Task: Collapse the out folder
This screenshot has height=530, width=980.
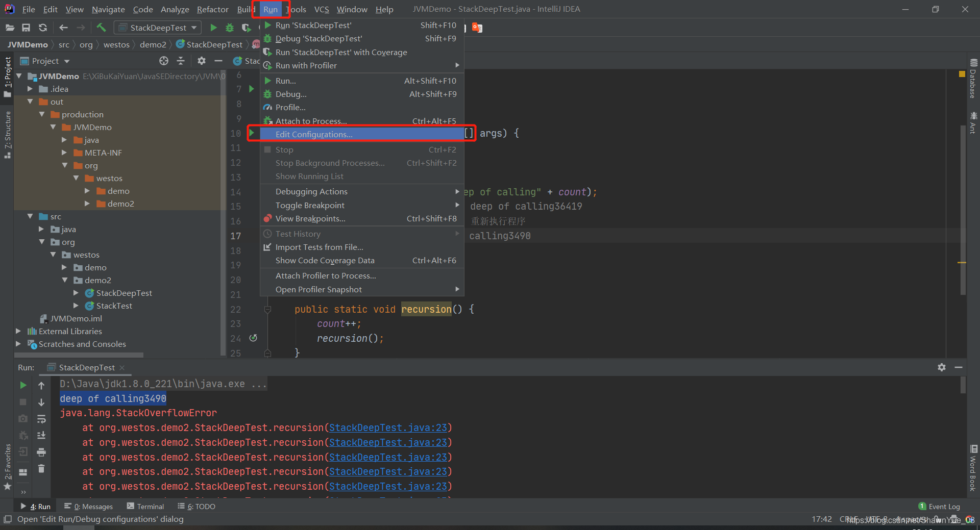Action: (x=30, y=102)
